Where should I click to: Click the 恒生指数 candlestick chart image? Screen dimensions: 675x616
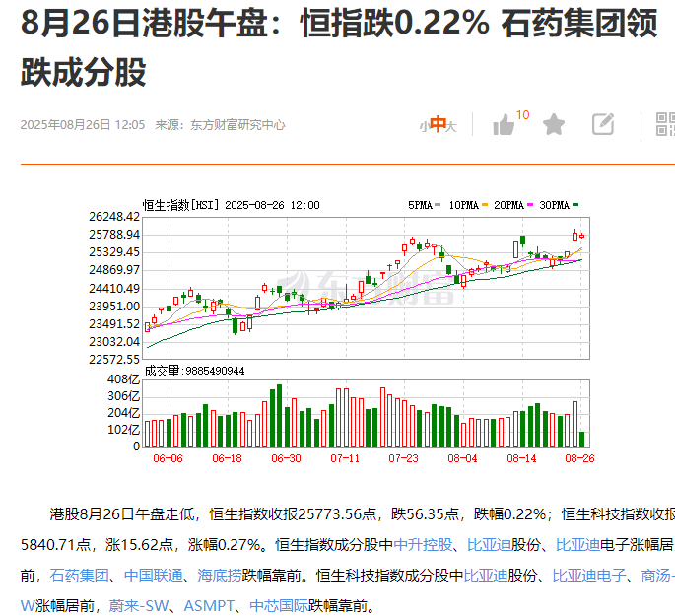pyautogui.click(x=340, y=330)
